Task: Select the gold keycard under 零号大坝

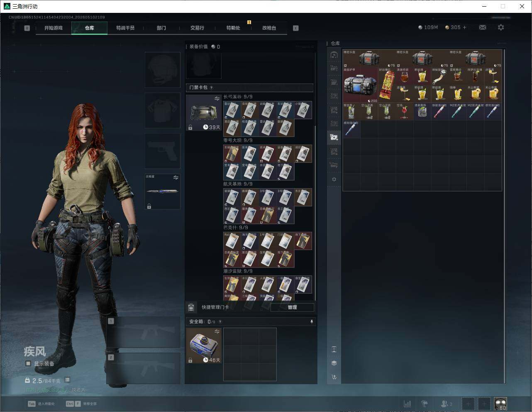Action: pyautogui.click(x=232, y=154)
